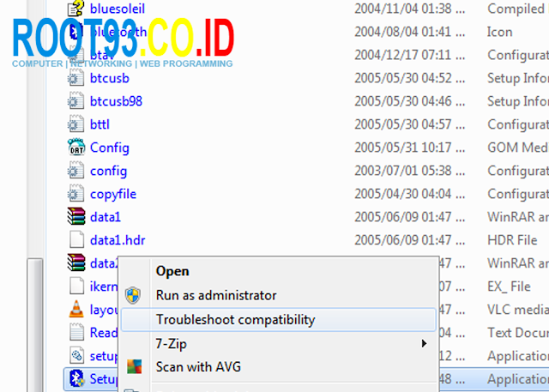The width and height of the screenshot is (549, 392).
Task: Open the 7-Zip context menu entry
Action: (x=278, y=343)
